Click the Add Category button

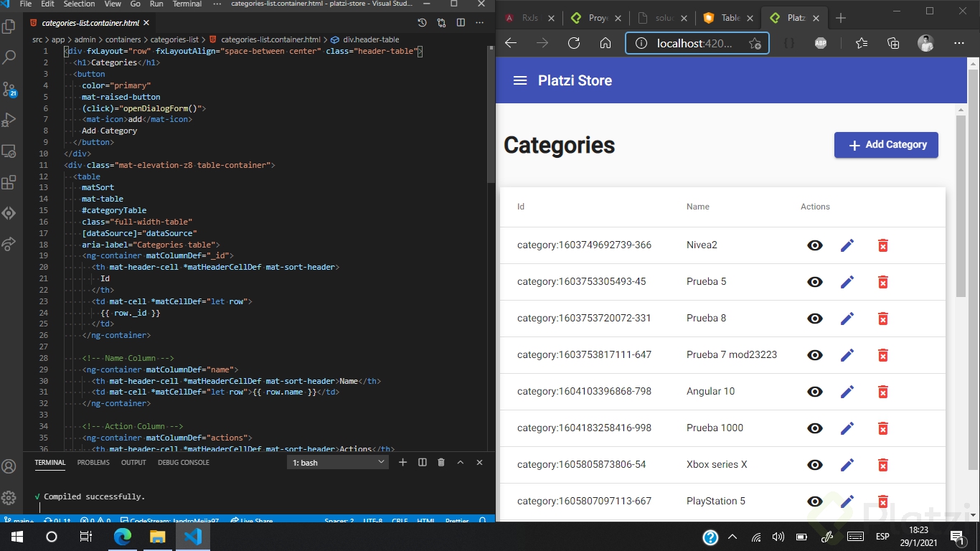pyautogui.click(x=886, y=145)
